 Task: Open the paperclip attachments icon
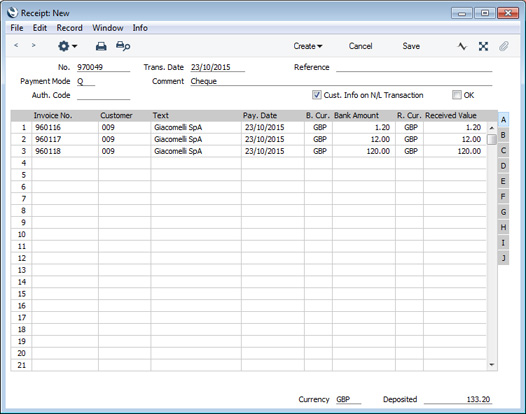click(504, 46)
